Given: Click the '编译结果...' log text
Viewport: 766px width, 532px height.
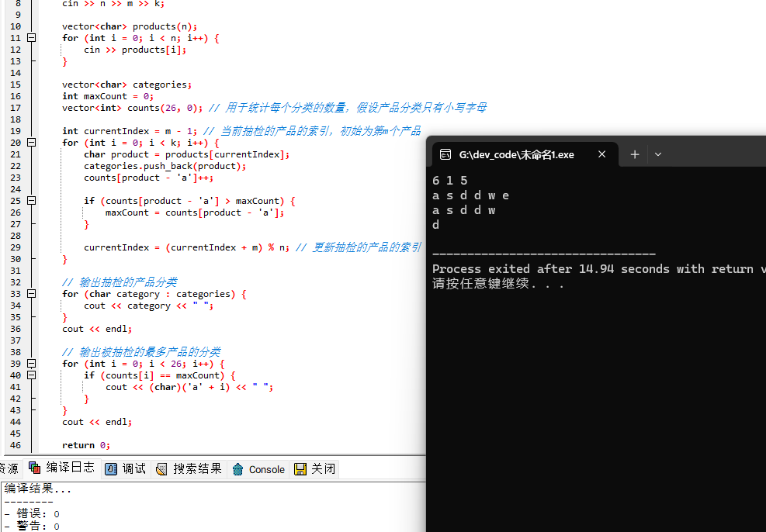Looking at the screenshot, I should 38,489.
